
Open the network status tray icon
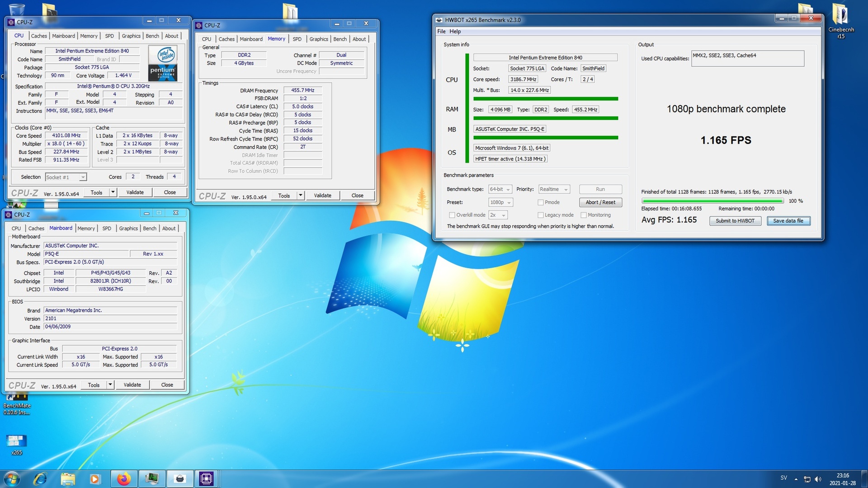[807, 479]
